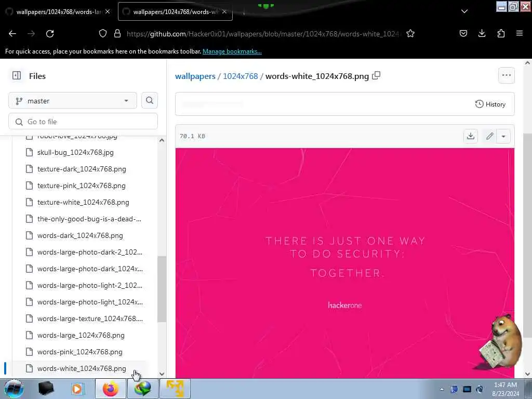Go to wallpapers repository breadcrumb link
This screenshot has width=532, height=399.
click(195, 76)
